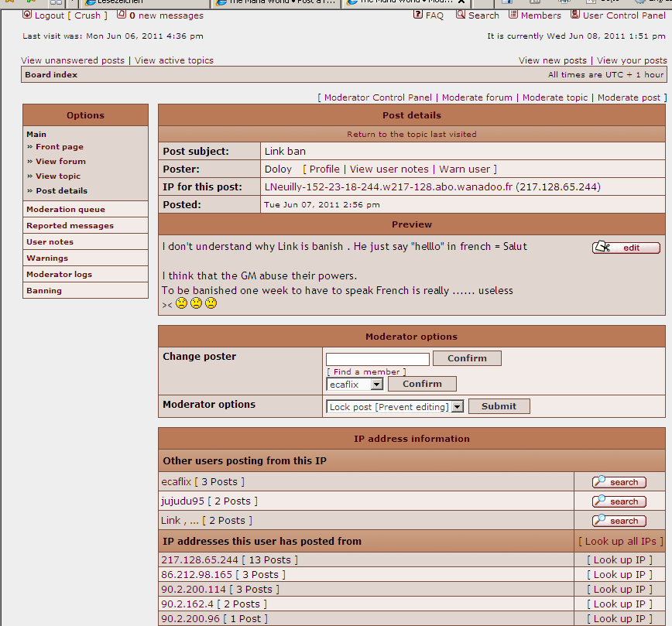Image resolution: width=672 pixels, height=626 pixels.
Task: Click Warn user link
Action: pos(465,169)
